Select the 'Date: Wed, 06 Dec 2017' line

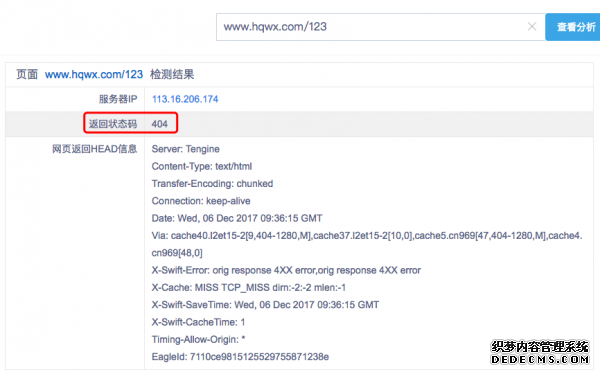[x=237, y=218]
